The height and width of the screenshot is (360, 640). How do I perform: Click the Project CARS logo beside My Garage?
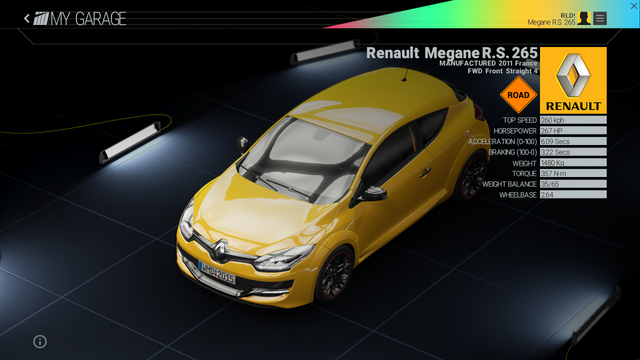(41, 18)
